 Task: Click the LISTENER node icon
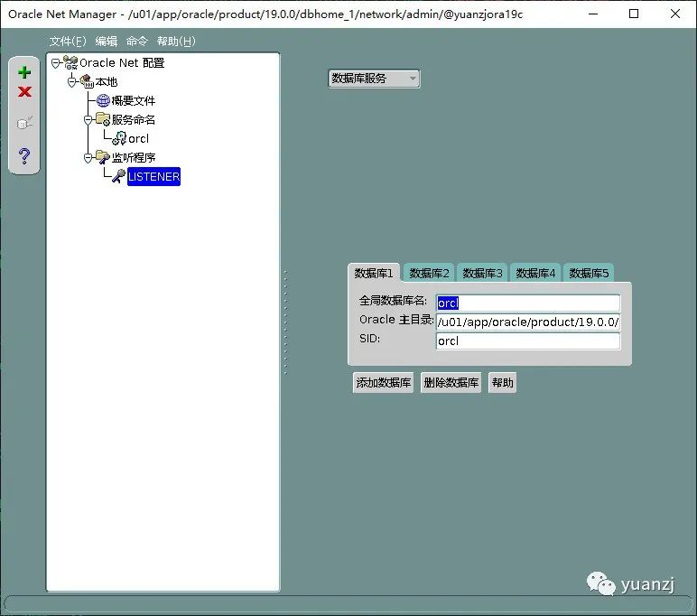[x=118, y=176]
